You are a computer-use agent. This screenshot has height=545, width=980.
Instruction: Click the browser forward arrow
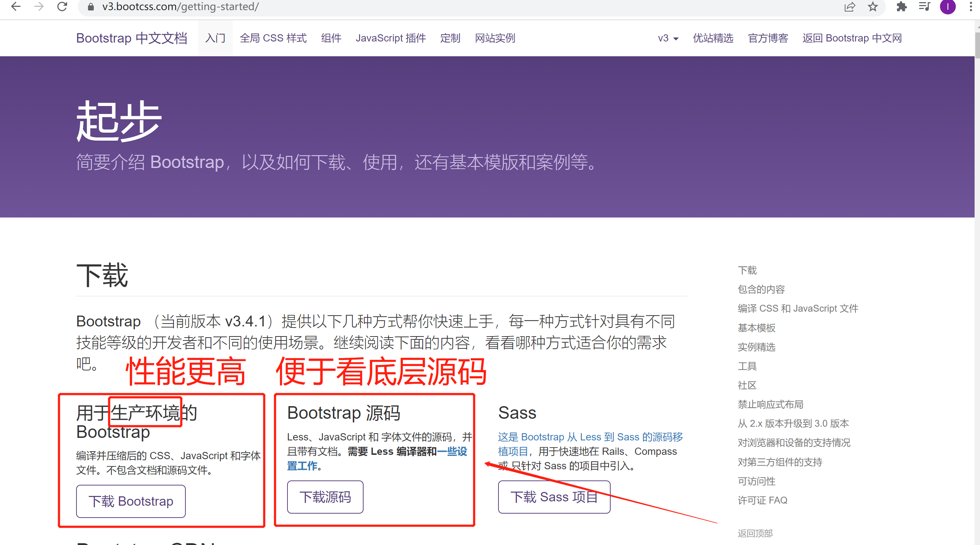[x=39, y=6]
